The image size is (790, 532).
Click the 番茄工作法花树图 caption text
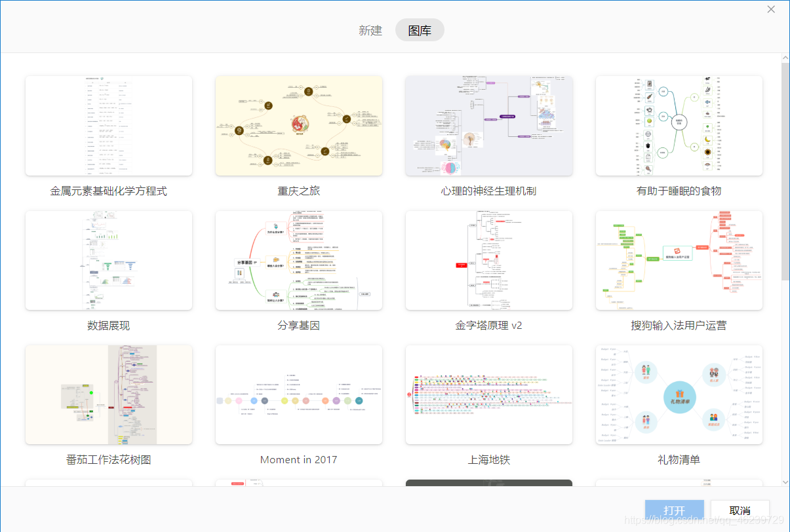pyautogui.click(x=109, y=460)
